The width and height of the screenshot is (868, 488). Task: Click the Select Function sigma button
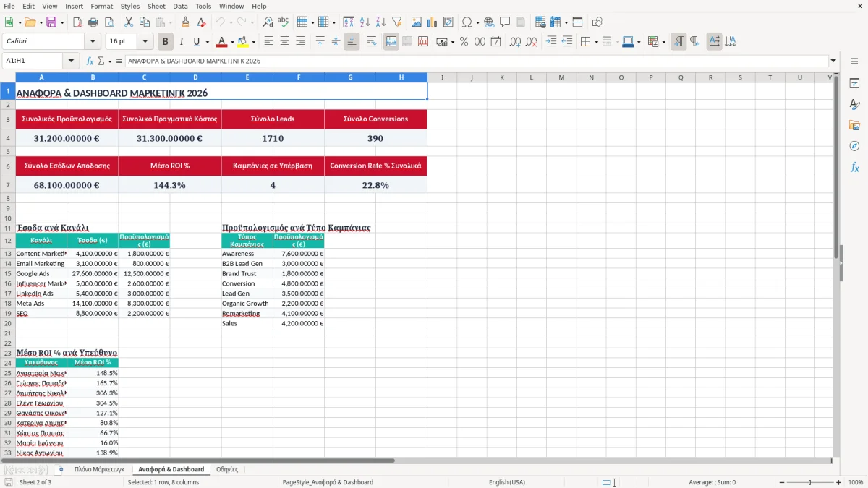pos(101,61)
